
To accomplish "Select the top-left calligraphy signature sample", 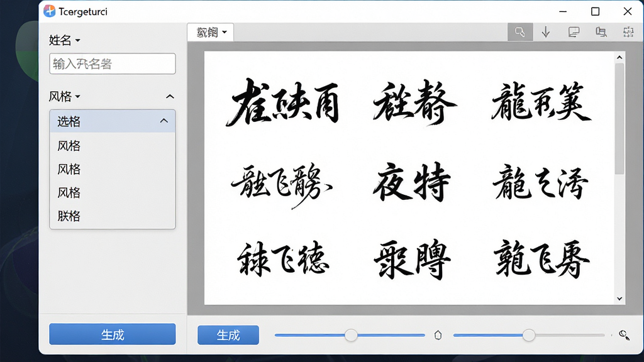I will pos(284,102).
